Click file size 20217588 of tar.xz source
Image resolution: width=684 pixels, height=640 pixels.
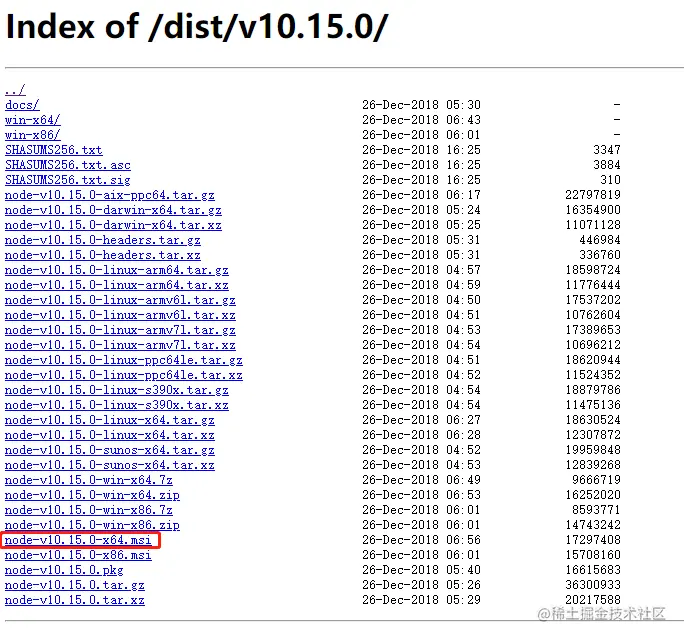coord(593,600)
